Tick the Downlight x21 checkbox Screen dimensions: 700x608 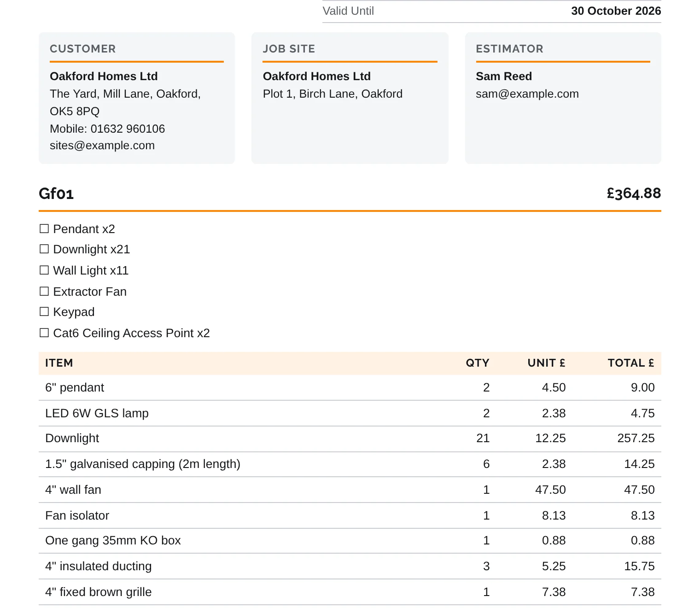click(44, 249)
